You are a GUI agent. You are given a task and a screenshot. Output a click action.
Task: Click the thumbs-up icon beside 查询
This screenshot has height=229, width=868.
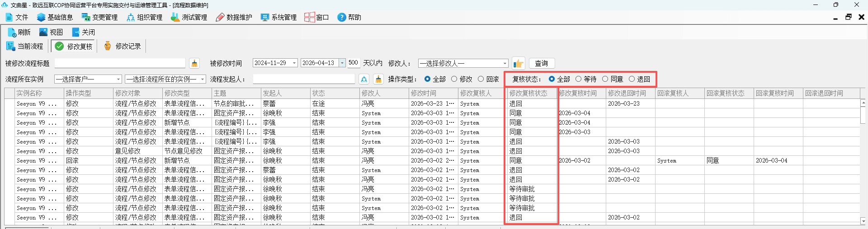[518, 63]
